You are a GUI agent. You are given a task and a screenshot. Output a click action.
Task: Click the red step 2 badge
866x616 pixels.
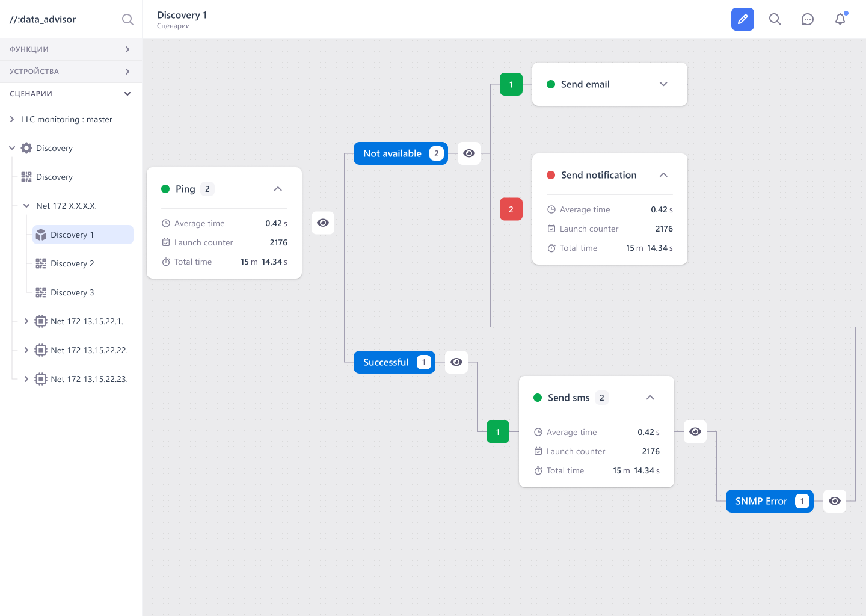511,209
